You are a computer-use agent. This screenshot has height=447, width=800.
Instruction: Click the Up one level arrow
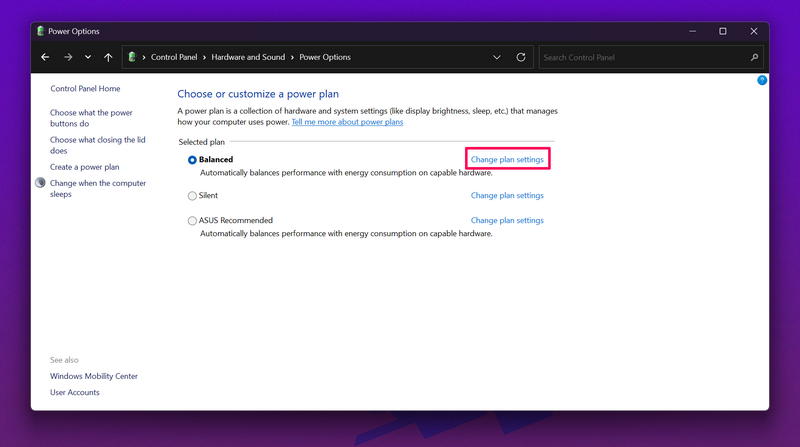click(x=108, y=58)
